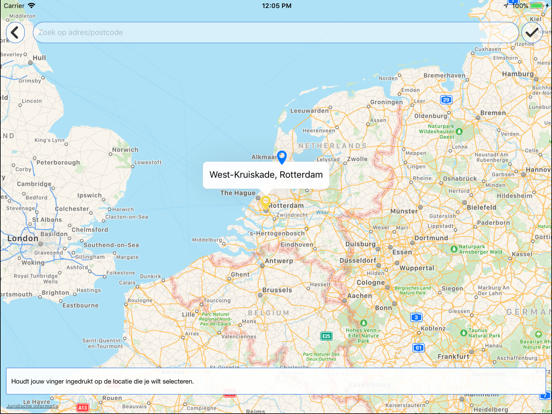Focus the 'Zoek op adres/postcode' search field

coord(276,32)
